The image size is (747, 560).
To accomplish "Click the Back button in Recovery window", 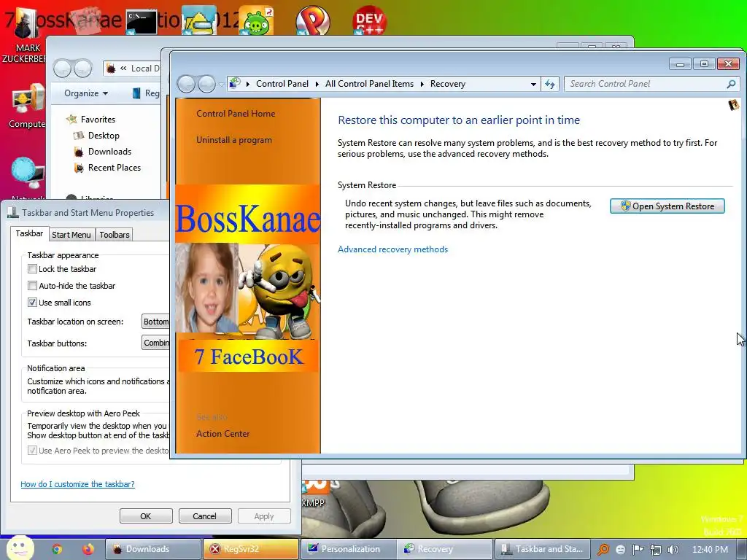I will [186, 85].
